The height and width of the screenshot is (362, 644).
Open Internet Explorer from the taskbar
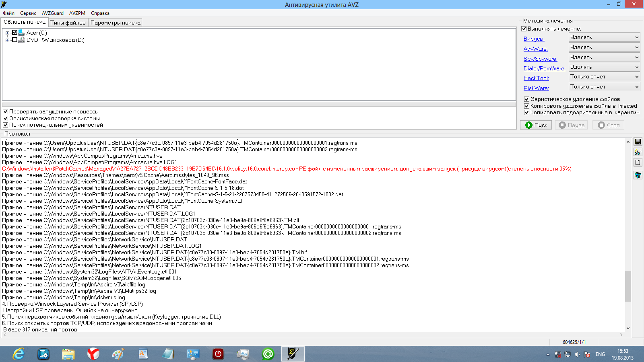(x=19, y=354)
